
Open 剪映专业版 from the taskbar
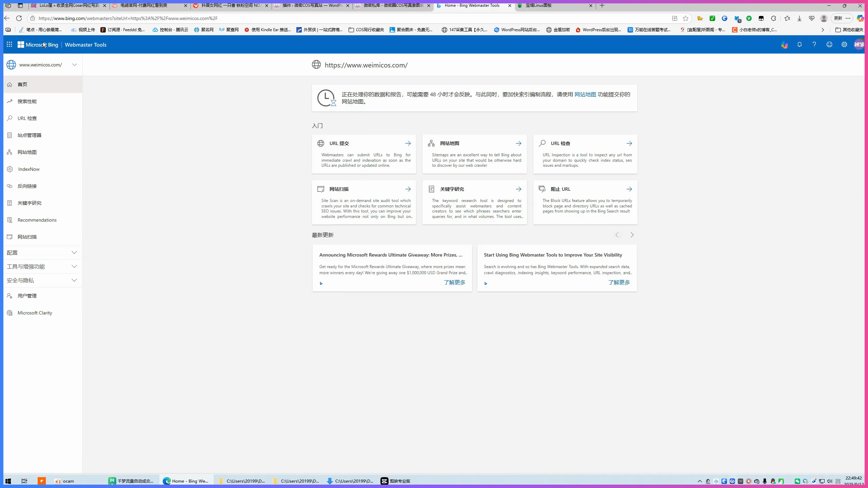point(396,481)
